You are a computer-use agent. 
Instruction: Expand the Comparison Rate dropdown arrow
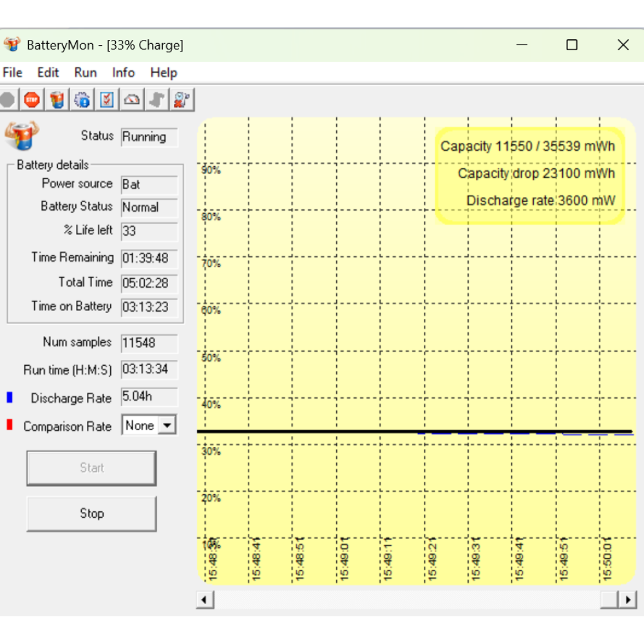167,426
